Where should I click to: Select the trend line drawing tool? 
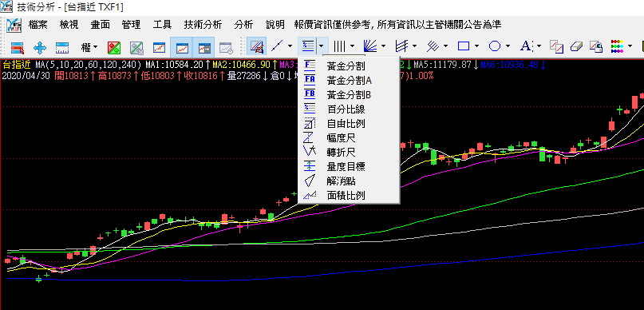[278, 46]
